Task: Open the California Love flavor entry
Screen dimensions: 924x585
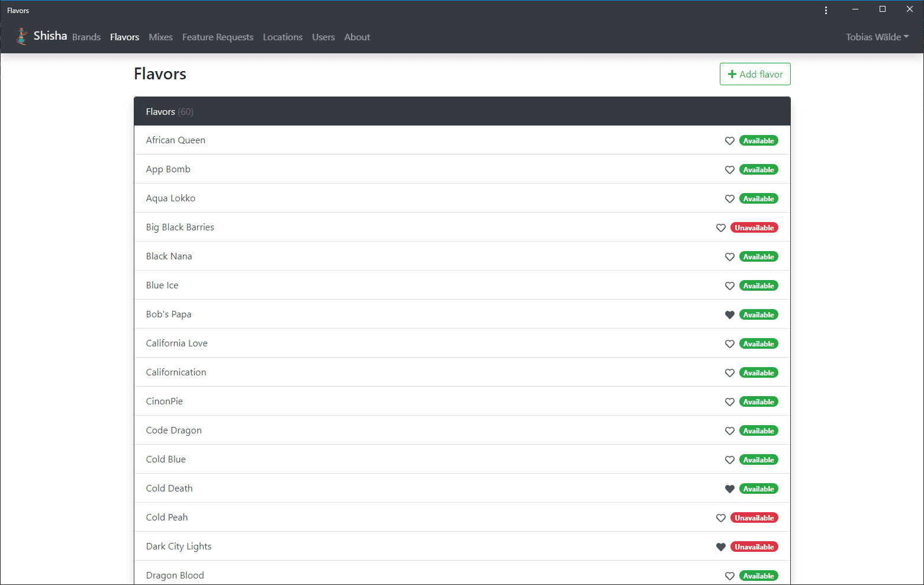Action: pos(177,343)
